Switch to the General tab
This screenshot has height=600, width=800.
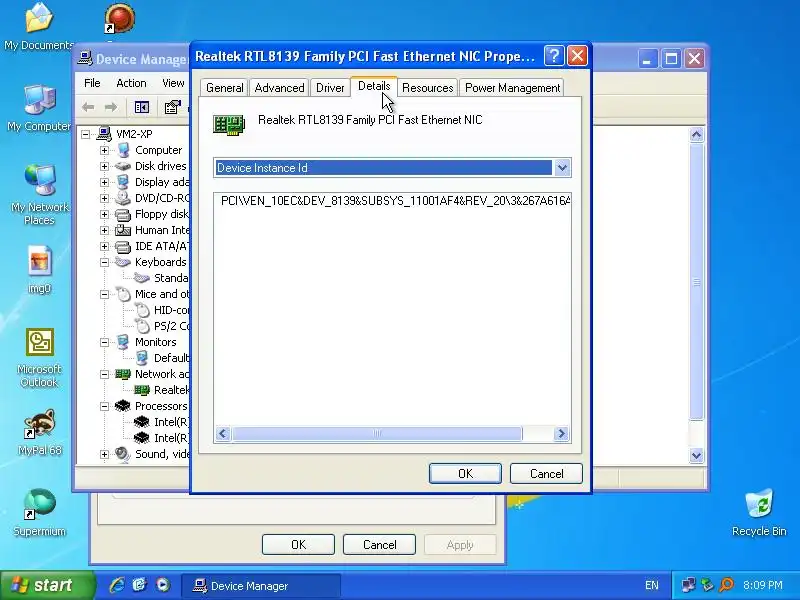[x=224, y=88]
